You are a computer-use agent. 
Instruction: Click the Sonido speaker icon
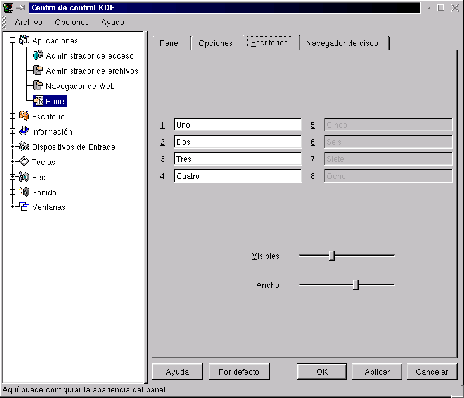click(x=24, y=192)
